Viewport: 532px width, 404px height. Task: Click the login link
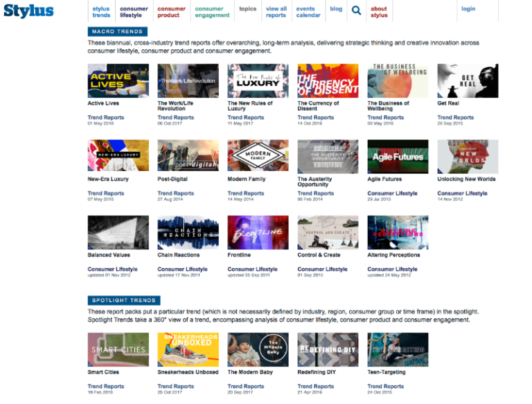point(468,10)
